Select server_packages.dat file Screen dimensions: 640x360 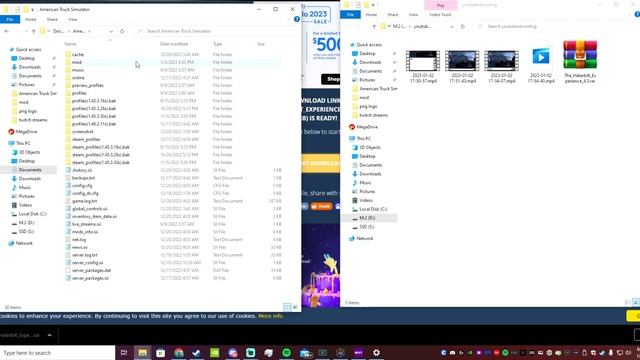pyautogui.click(x=91, y=270)
